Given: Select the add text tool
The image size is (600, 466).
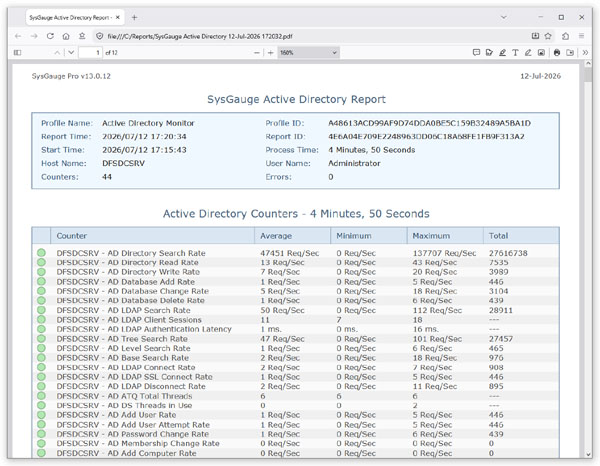Looking at the screenshot, I should 515,52.
